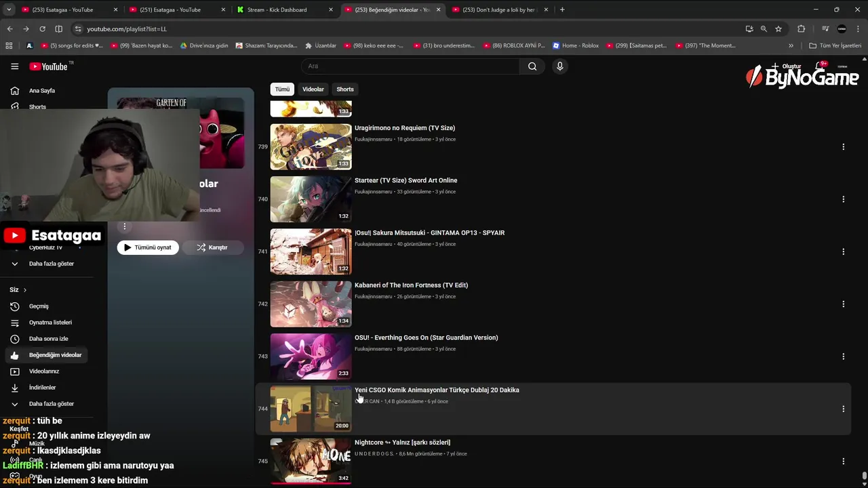Open options menu for Everthing Goes On
The width and height of the screenshot is (868, 488).
(x=843, y=357)
